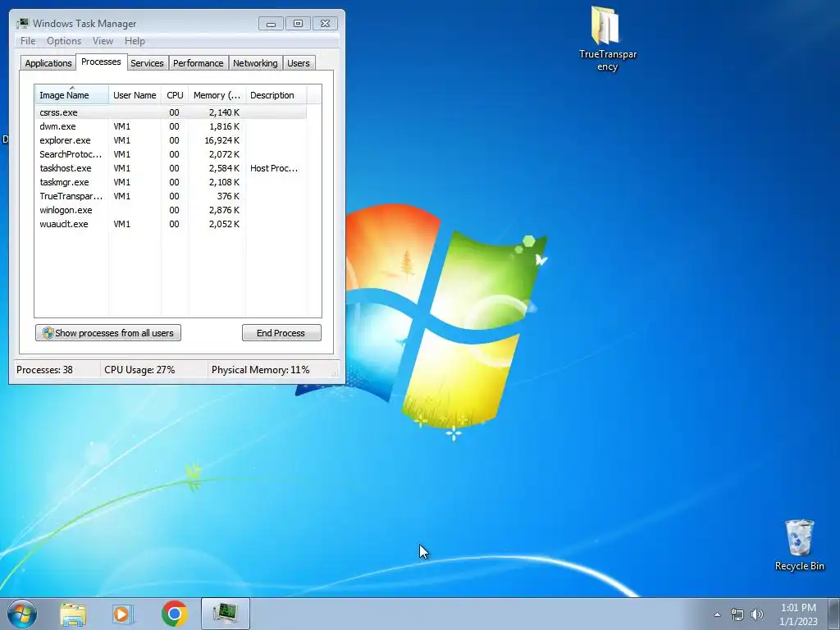
Task: Open the TrueTransparency folder on desktop
Action: click(x=607, y=39)
